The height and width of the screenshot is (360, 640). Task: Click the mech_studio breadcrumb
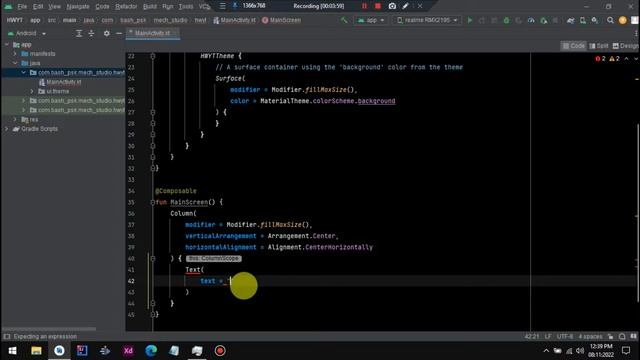[x=171, y=20]
